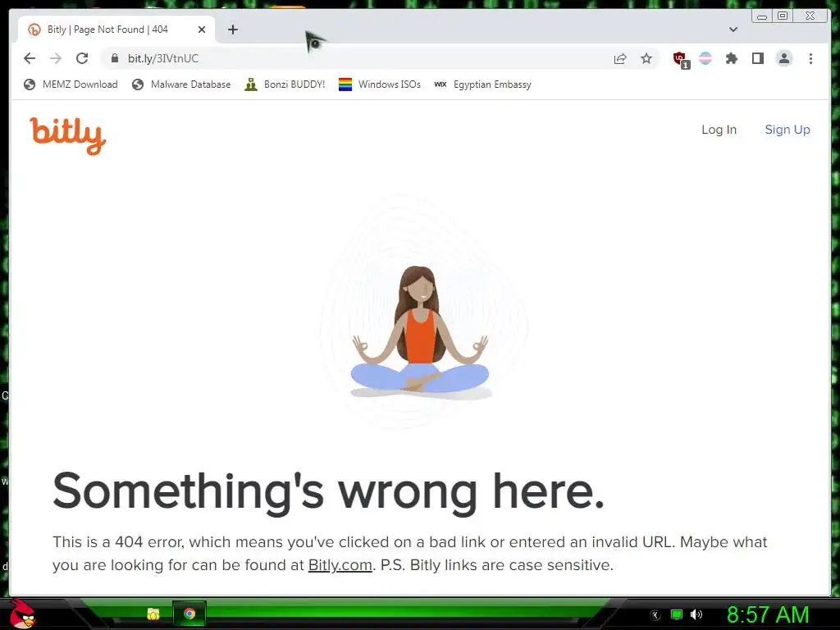Share this page using the share icon
Viewport: 840px width, 630px height.
pyautogui.click(x=620, y=58)
